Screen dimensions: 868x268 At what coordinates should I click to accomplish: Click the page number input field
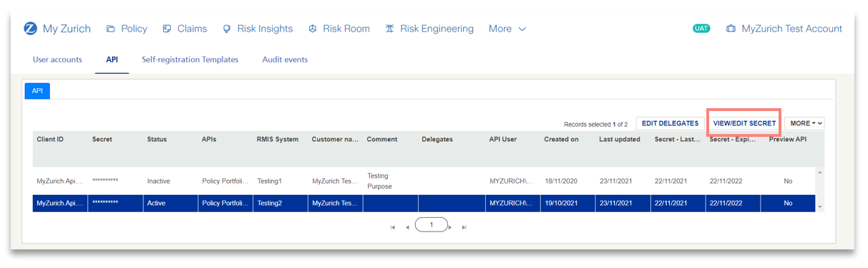pos(431,225)
